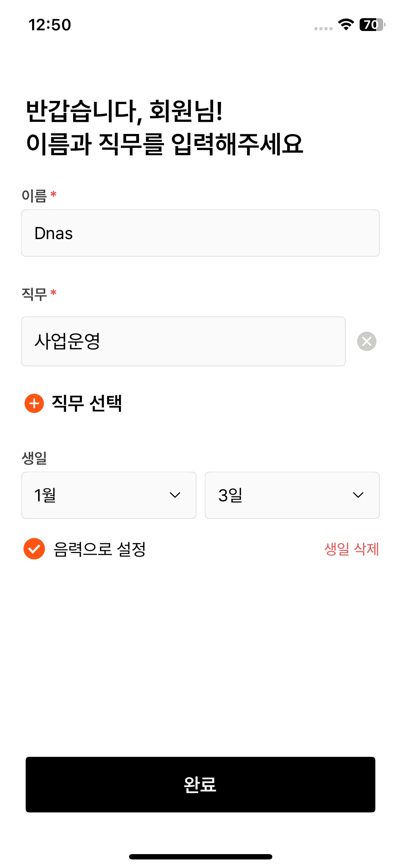This screenshot has height=868, width=401.
Task: Open the 3일 day dropdown
Action: 292,495
